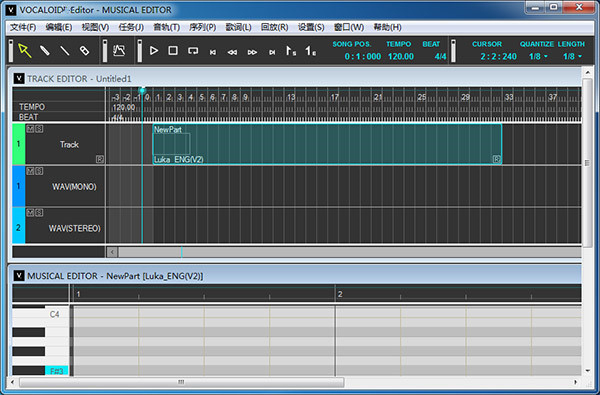Rewind the song position

pos(232,52)
